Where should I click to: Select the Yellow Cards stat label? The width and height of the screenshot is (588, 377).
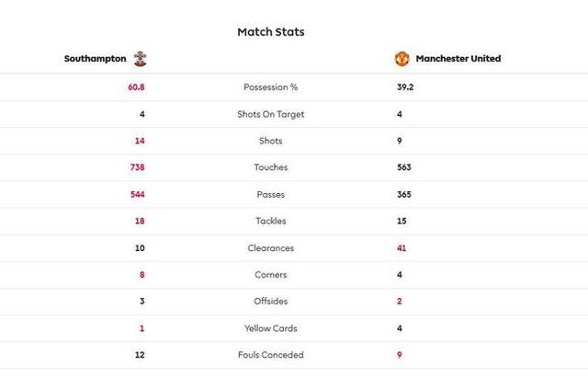(271, 328)
